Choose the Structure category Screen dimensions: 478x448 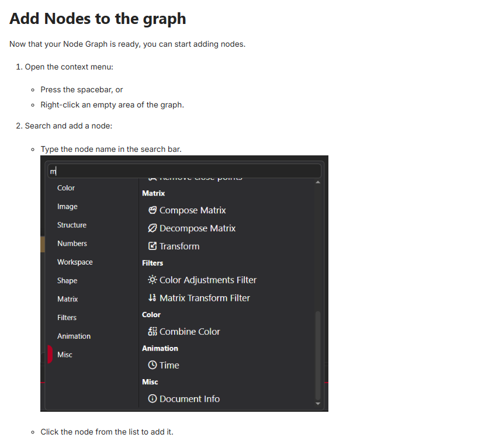[x=72, y=225]
